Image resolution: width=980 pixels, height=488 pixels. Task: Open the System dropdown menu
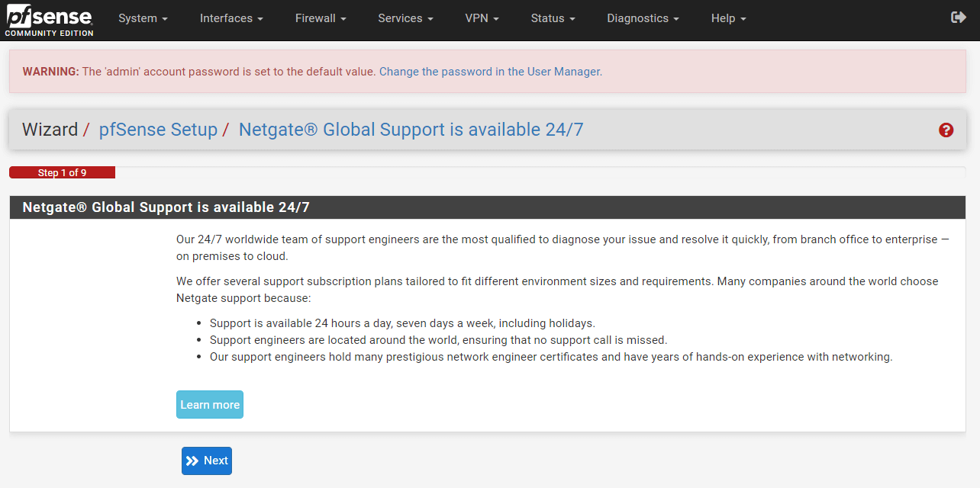point(143,18)
